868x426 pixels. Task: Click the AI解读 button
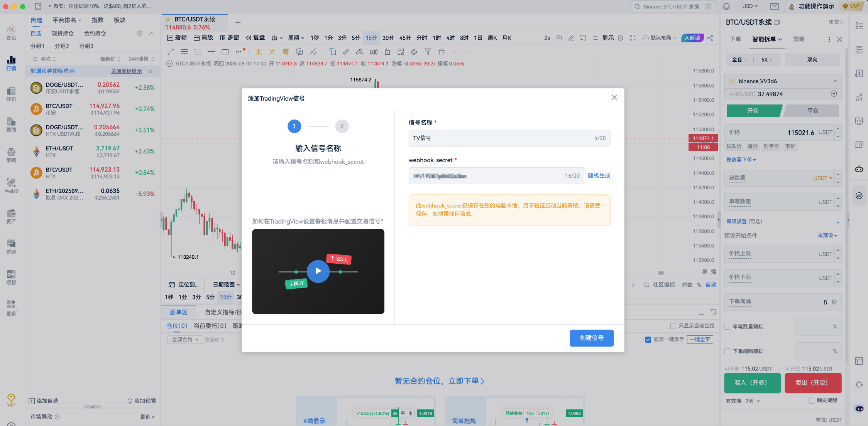point(692,38)
